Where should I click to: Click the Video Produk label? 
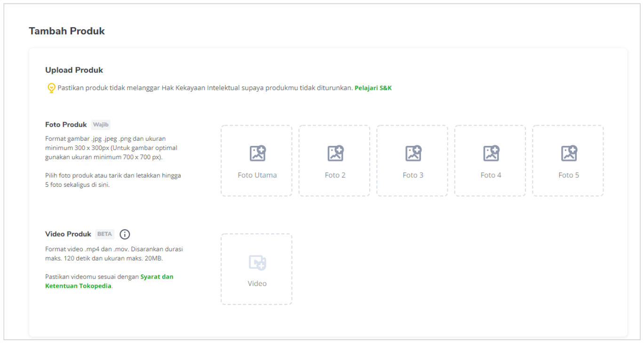tap(68, 234)
